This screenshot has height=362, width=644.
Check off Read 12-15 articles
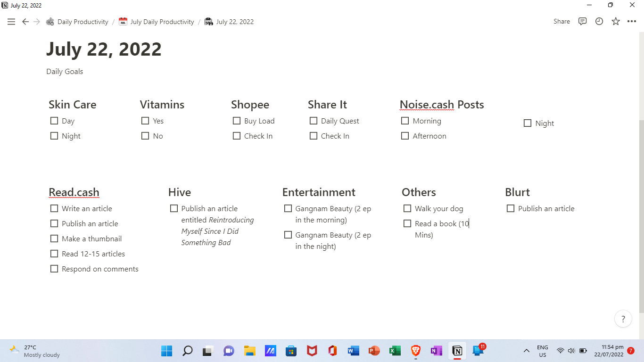pos(54,254)
